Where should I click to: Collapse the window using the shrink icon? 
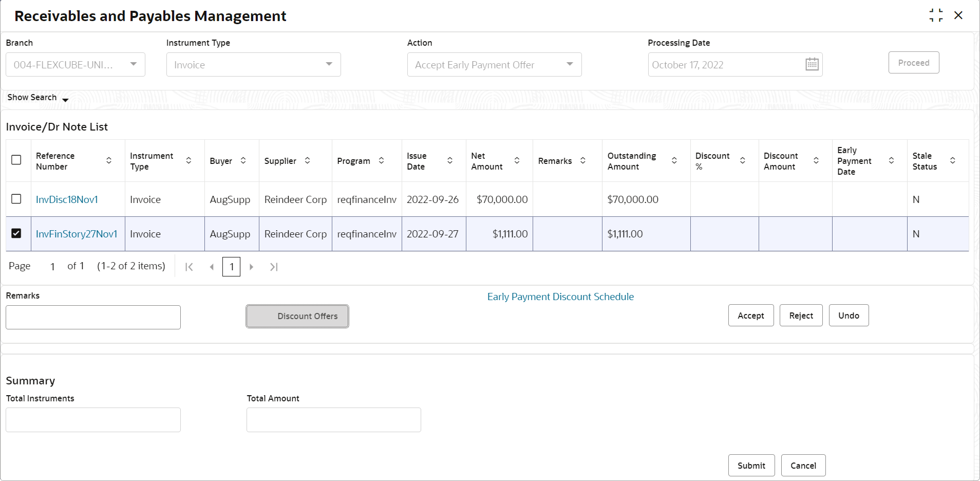pos(936,15)
